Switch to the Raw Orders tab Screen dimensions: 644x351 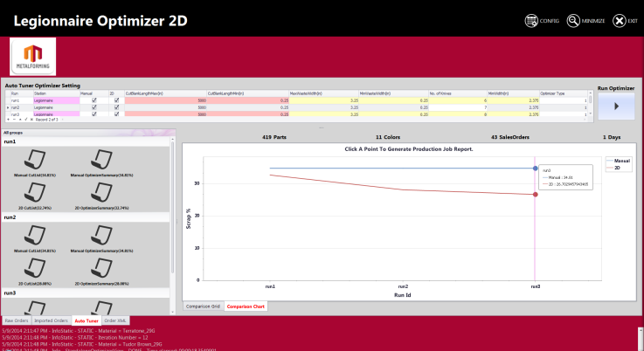pos(17,320)
